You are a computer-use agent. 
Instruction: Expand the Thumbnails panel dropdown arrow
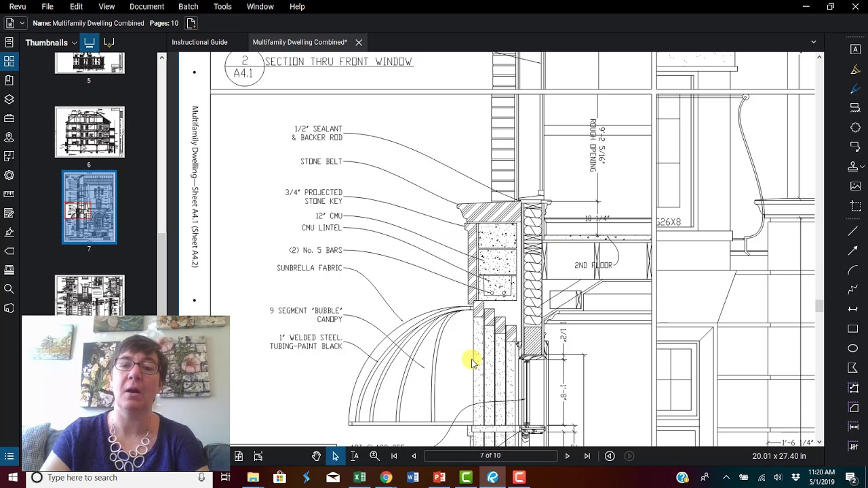coord(75,43)
